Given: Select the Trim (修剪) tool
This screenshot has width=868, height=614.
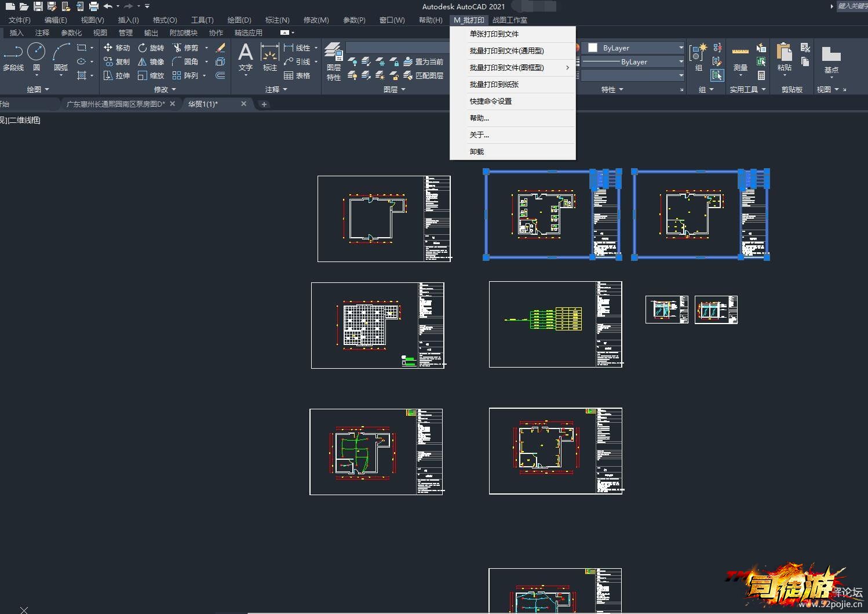Looking at the screenshot, I should click(185, 48).
